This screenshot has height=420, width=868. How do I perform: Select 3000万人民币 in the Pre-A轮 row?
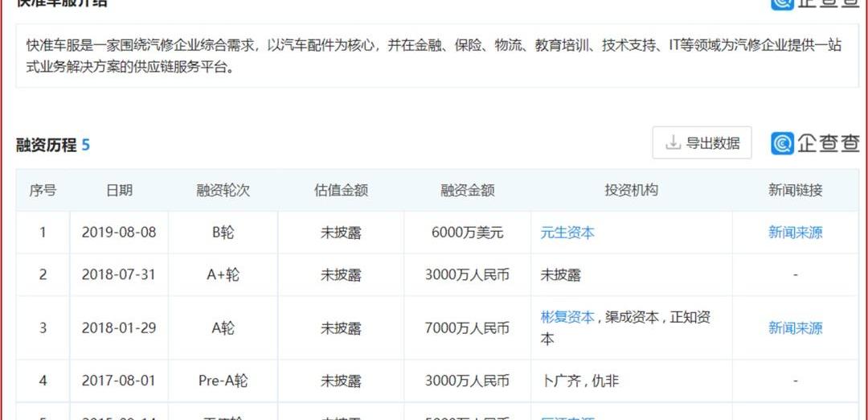(x=467, y=381)
